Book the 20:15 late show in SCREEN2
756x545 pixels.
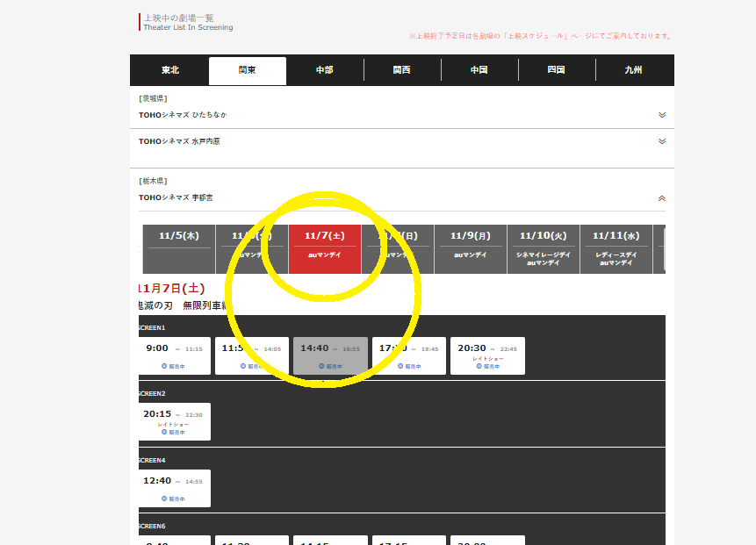tap(175, 421)
